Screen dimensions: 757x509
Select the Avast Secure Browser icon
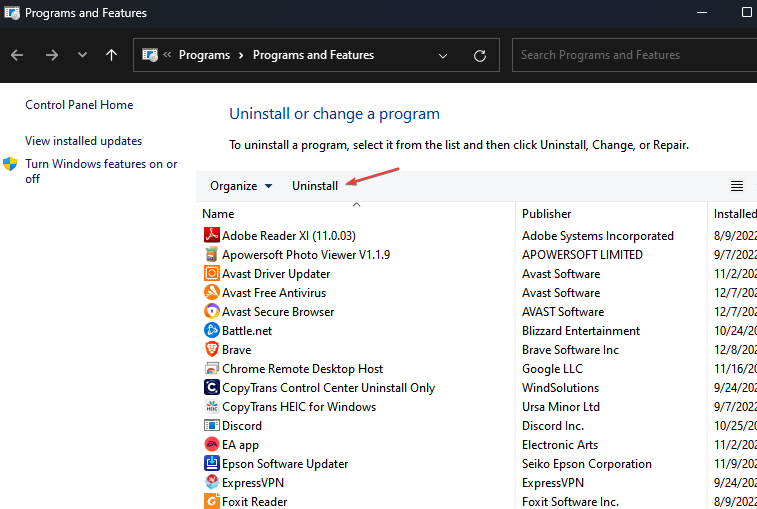[x=211, y=311]
